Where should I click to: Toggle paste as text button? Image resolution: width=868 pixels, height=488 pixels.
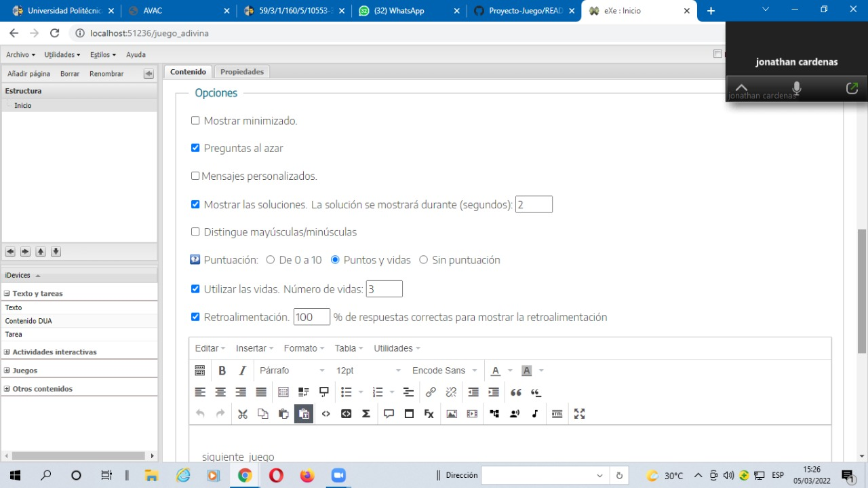point(304,414)
